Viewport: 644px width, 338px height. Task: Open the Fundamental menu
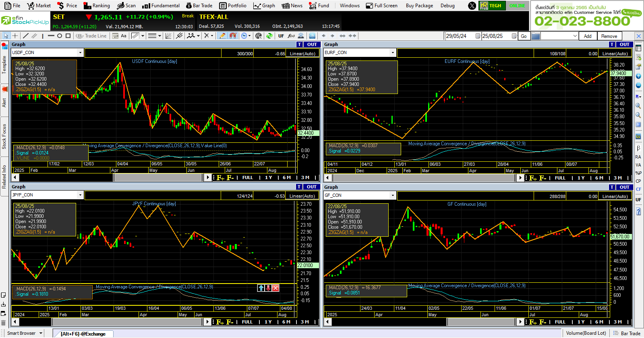click(x=161, y=6)
